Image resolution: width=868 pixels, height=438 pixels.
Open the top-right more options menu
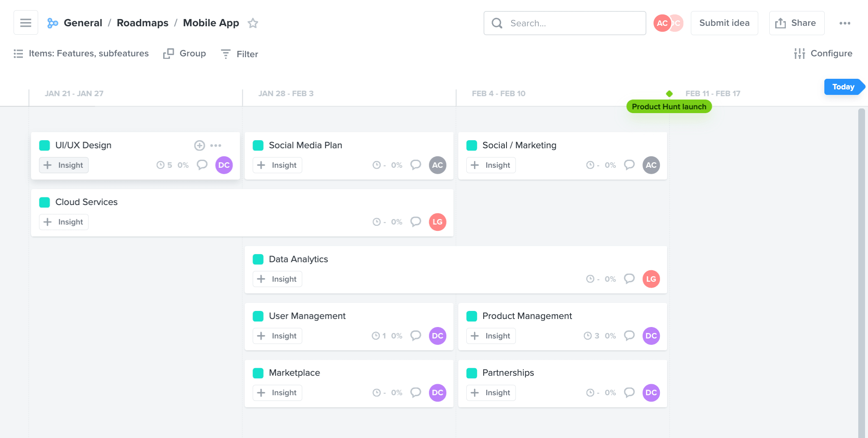(x=845, y=23)
